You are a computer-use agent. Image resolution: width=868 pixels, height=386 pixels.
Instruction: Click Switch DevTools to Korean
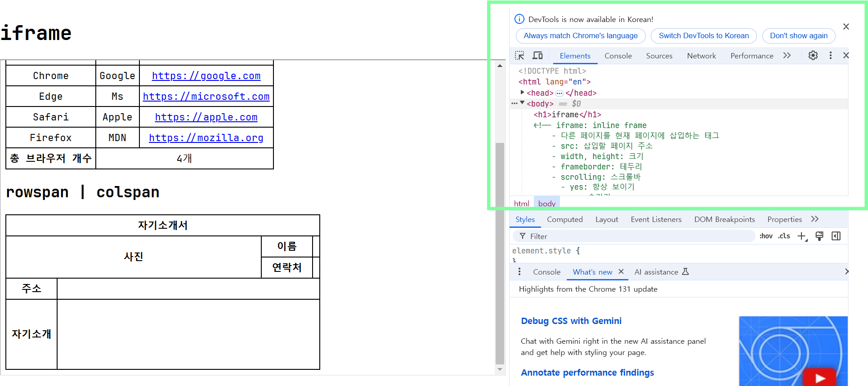[704, 36]
